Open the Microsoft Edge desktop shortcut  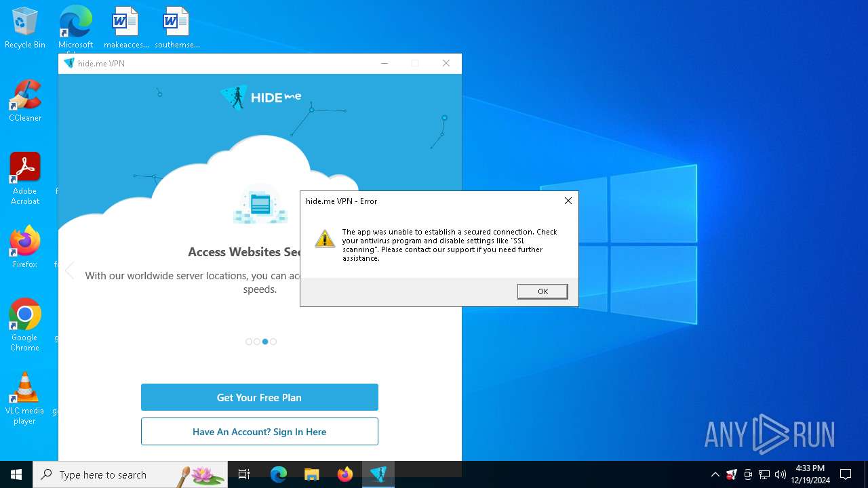pyautogui.click(x=75, y=28)
